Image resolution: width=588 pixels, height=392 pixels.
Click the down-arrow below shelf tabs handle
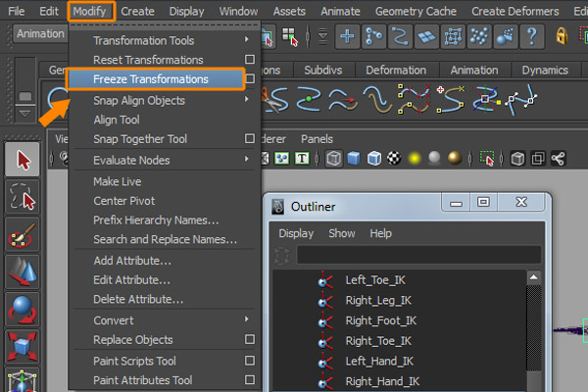[25, 114]
